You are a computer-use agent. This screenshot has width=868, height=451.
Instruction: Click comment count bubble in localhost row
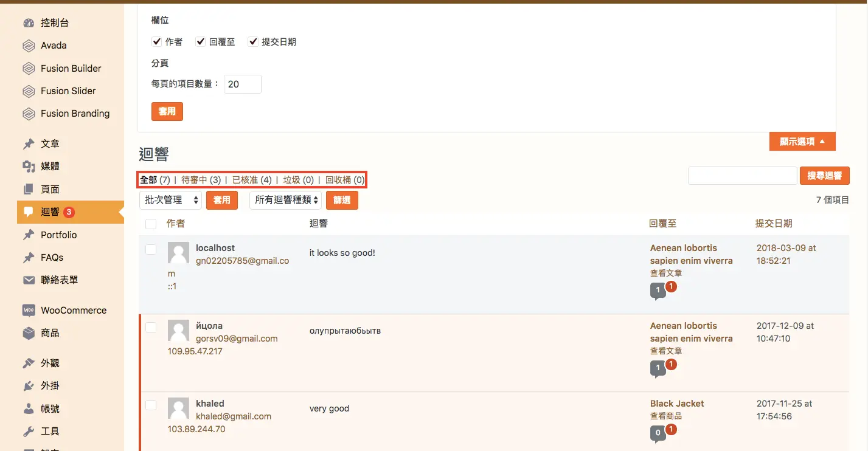point(658,291)
